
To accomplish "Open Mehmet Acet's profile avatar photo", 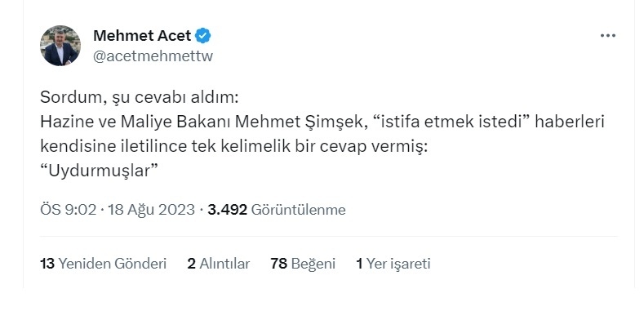I will coord(60,46).
